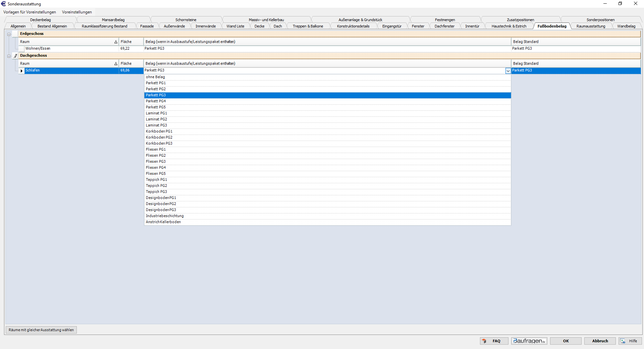The image size is (644, 349).
Task: Collapse the Dachgeschoss group
Action: click(x=9, y=56)
